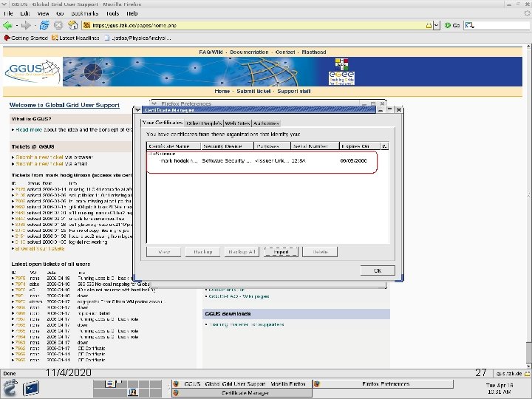The height and width of the screenshot is (399, 532).
Task: Open the Contact link
Action: click(x=285, y=52)
